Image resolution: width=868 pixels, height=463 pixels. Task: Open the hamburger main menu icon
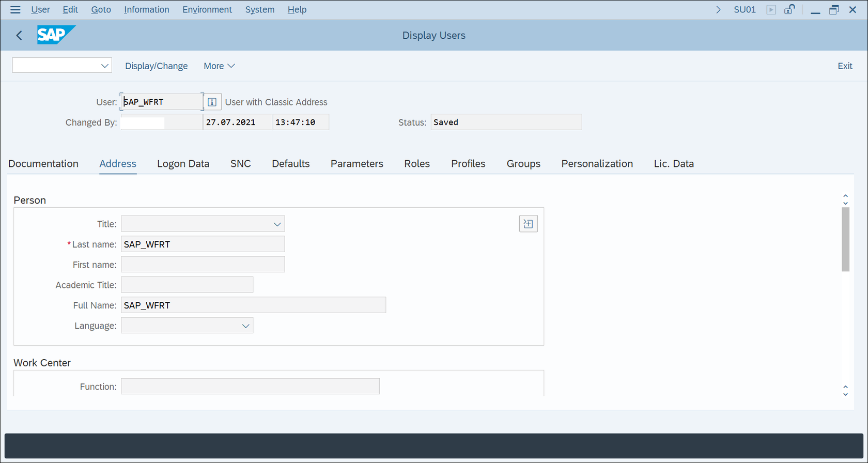click(15, 10)
